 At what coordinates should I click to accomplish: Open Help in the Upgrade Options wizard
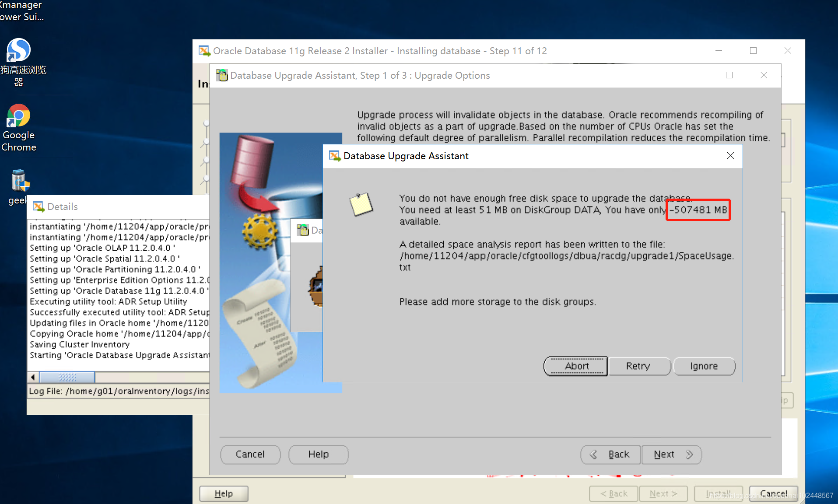click(319, 455)
